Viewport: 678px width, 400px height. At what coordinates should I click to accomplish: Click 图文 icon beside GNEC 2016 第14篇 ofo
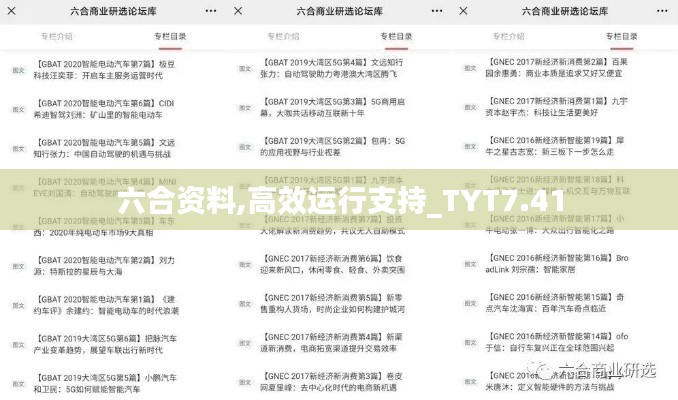pos(470,342)
